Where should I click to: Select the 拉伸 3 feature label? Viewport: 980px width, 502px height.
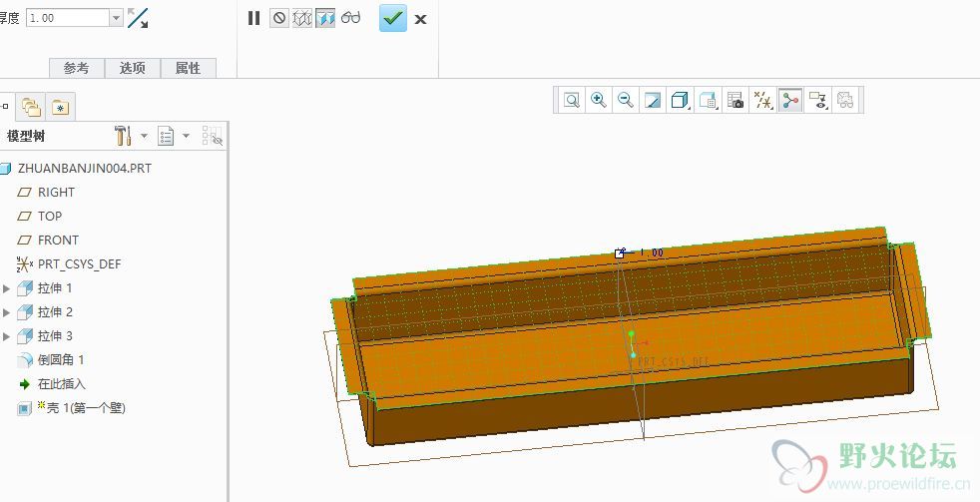[55, 336]
